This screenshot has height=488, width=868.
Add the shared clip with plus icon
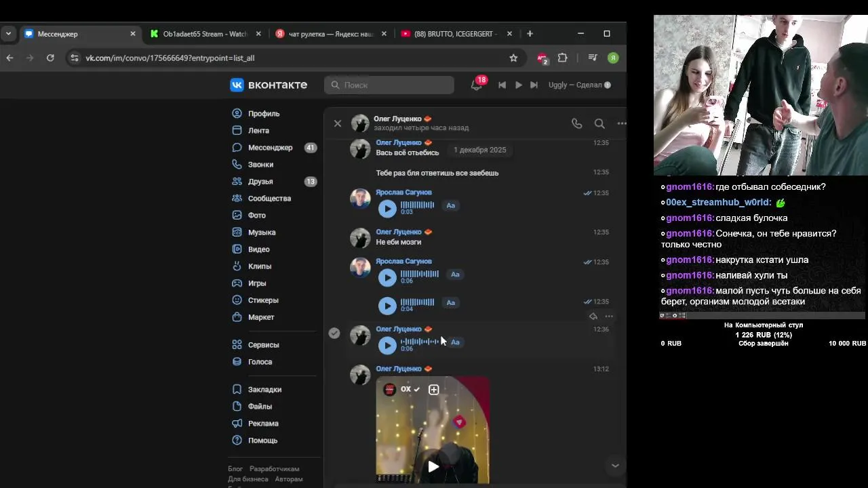click(x=434, y=389)
